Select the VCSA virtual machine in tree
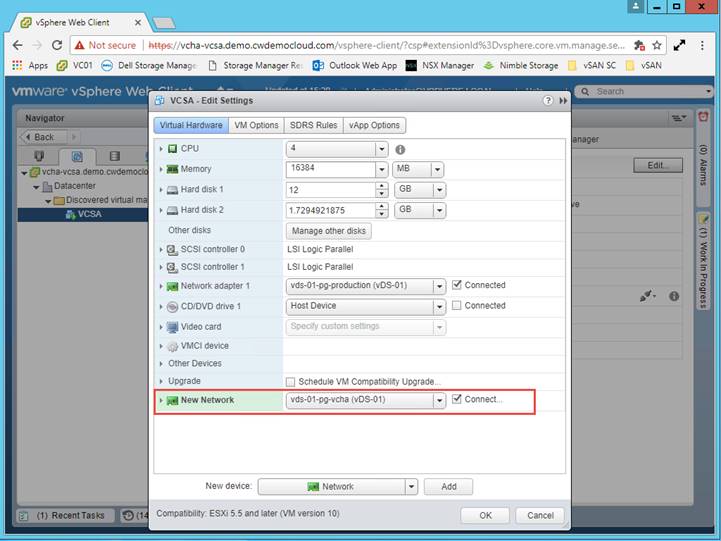This screenshot has width=721, height=541. [84, 214]
